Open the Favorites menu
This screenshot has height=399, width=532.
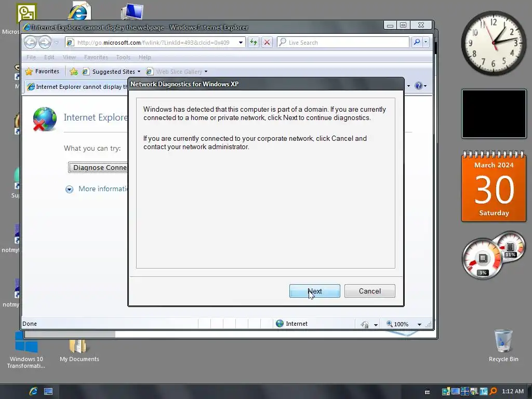tap(96, 57)
